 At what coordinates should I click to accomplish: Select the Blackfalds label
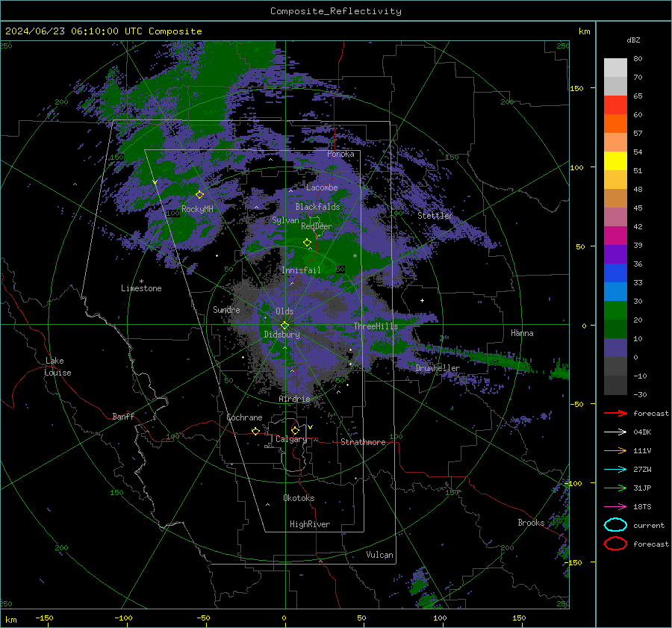[x=317, y=207]
